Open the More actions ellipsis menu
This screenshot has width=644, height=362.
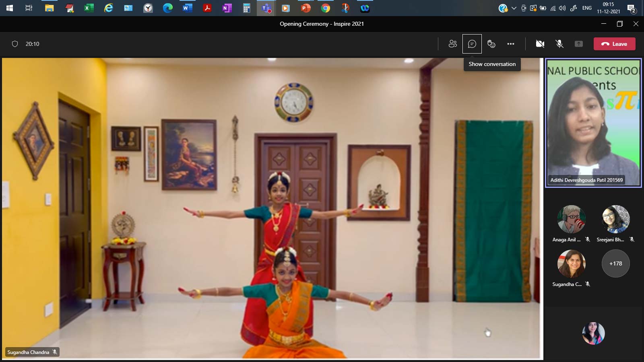[x=510, y=44]
